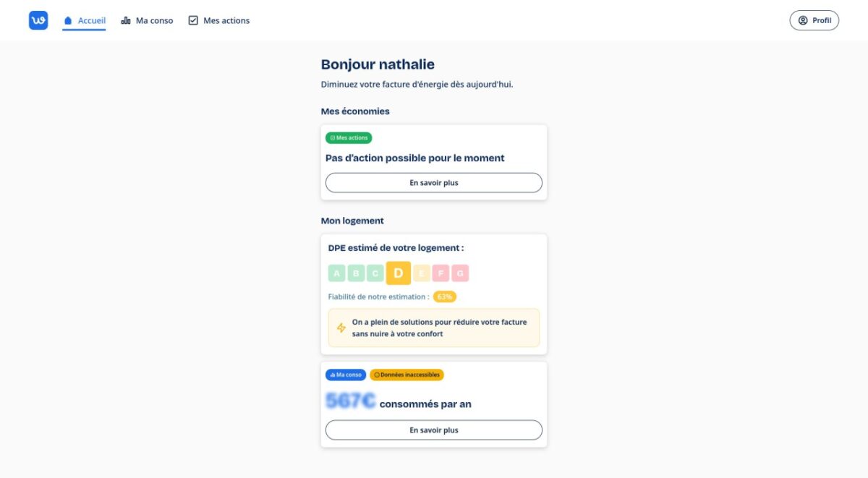Click the blue Ma conso badge
This screenshot has width=868, height=478.
tap(346, 375)
